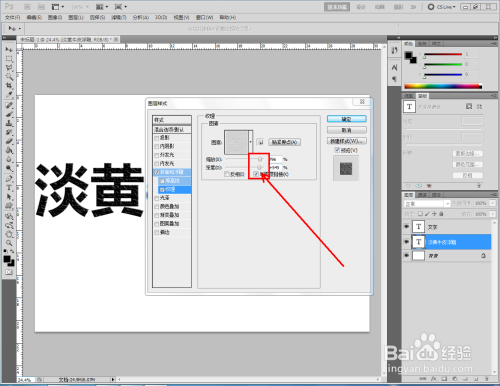500x386 pixels.
Task: Click the 取消 (Cancel) button
Action: [x=347, y=130]
